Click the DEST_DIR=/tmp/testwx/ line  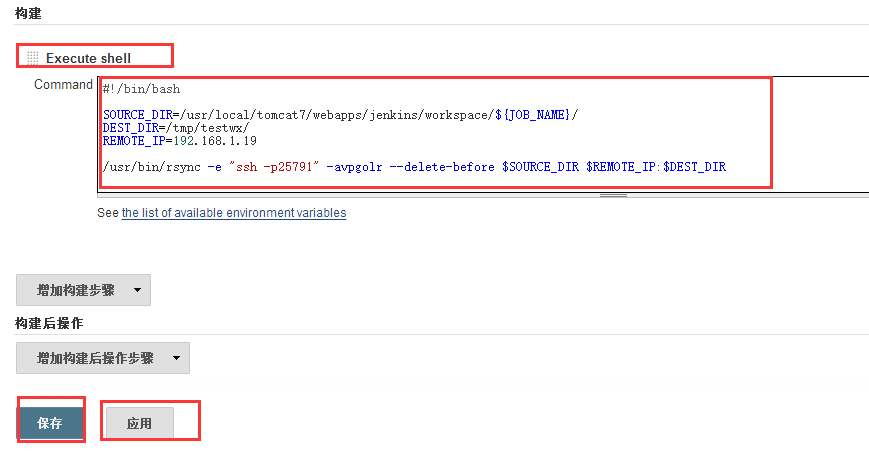click(176, 128)
